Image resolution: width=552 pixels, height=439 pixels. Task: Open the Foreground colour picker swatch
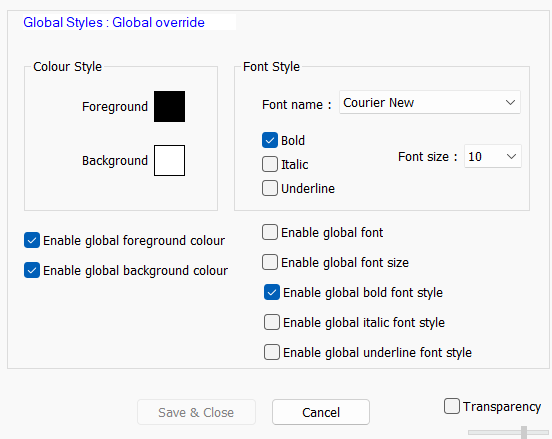tap(169, 106)
